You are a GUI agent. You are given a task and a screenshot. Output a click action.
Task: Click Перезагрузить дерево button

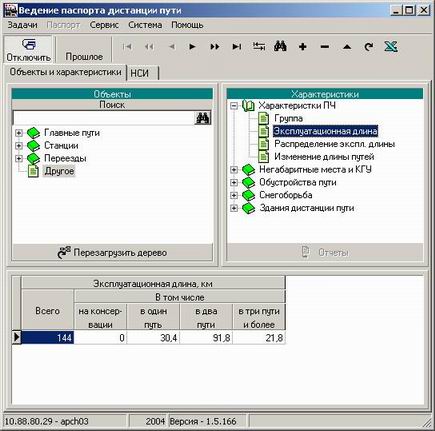[112, 253]
